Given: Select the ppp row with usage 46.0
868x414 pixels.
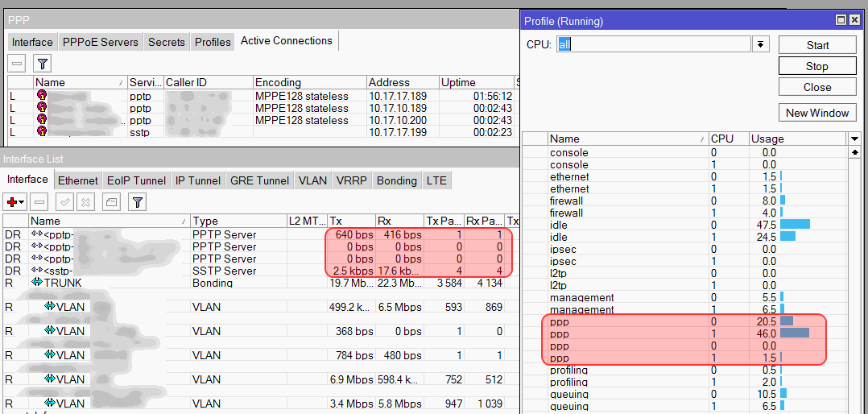Looking at the screenshot, I should (x=684, y=333).
